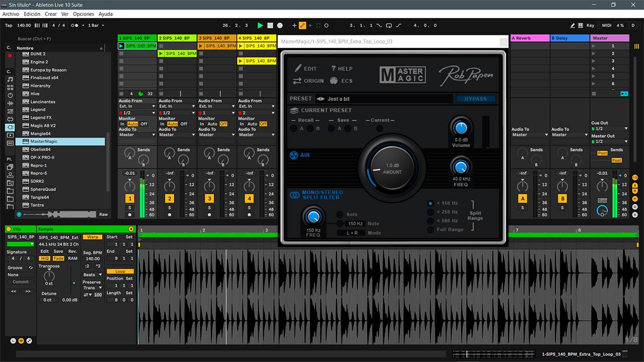The width and height of the screenshot is (644, 362).
Task: Toggle the orange Automation Arm button
Action: point(302,25)
